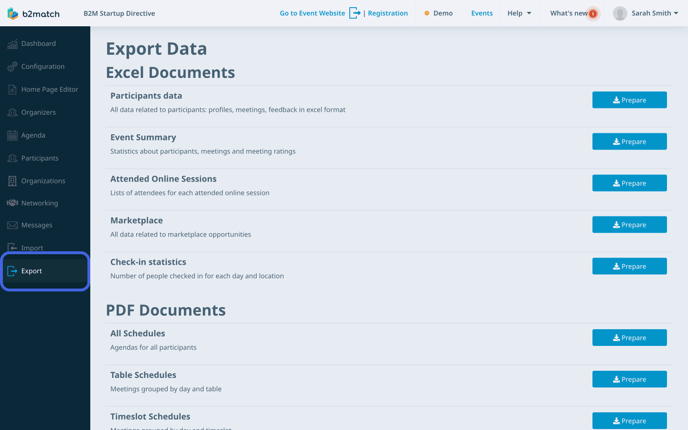Open the Configuration section
The width and height of the screenshot is (688, 430).
click(45, 66)
